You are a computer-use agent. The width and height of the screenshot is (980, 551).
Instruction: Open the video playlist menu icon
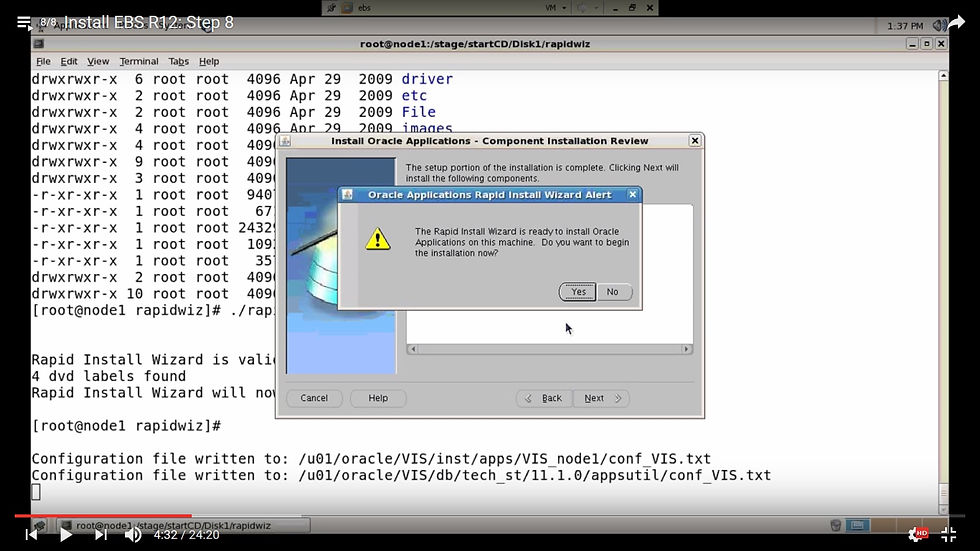[24, 23]
